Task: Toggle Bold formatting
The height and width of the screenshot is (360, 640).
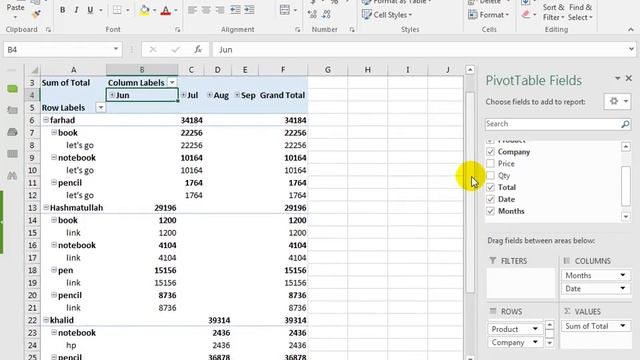Action: point(62,10)
